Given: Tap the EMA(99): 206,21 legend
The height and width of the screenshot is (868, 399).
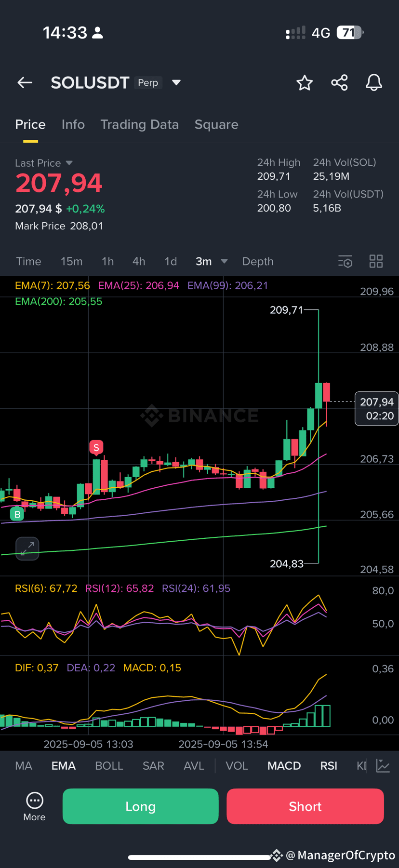Looking at the screenshot, I should (227, 285).
